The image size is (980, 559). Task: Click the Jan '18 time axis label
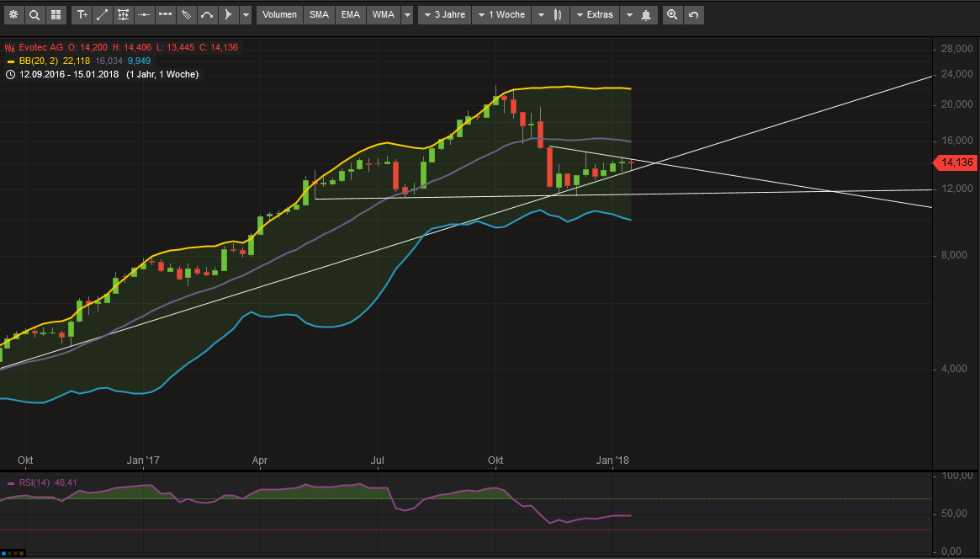click(612, 461)
